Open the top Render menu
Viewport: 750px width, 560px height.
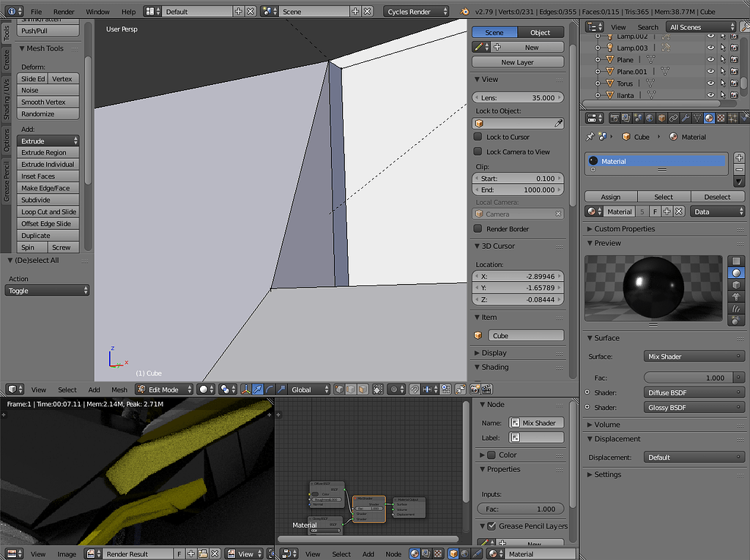coord(64,12)
